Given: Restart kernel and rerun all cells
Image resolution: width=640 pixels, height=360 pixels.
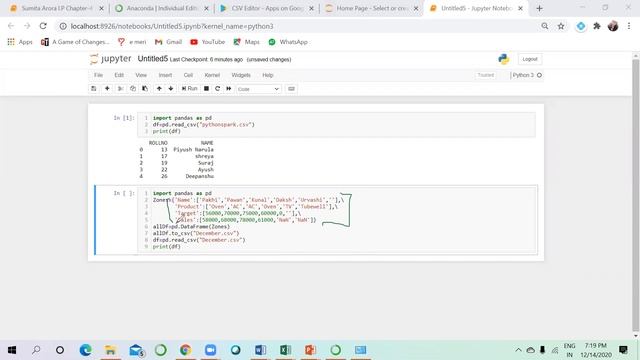Looking at the screenshot, I should (229, 89).
